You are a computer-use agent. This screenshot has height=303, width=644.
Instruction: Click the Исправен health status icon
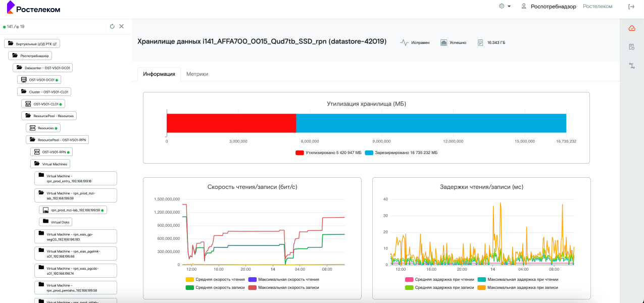(x=404, y=43)
